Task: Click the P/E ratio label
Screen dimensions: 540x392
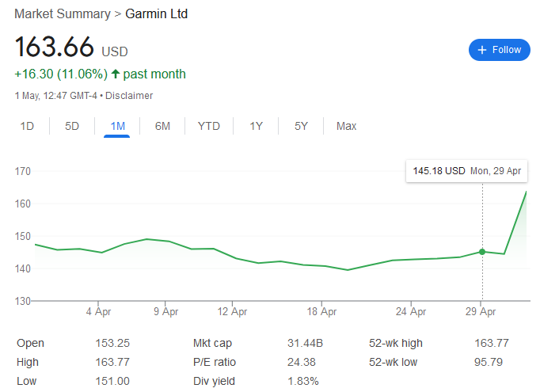Action: [x=215, y=362]
